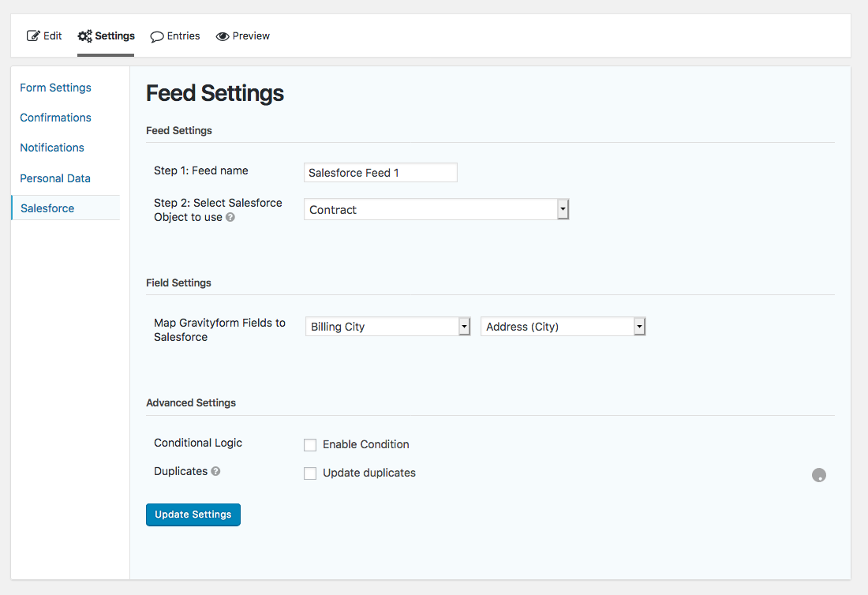This screenshot has width=868, height=595.
Task: Select Notifications in the sidebar
Action: tap(52, 148)
